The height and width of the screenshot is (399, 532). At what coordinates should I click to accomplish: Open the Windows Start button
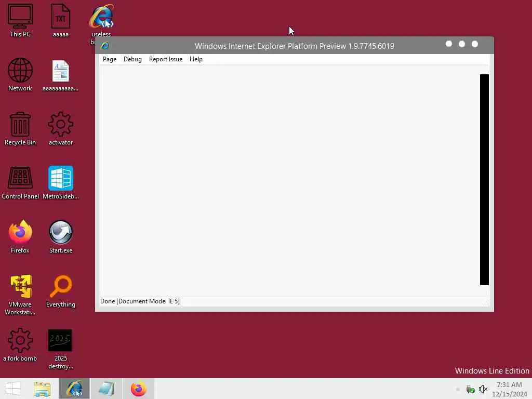click(13, 389)
